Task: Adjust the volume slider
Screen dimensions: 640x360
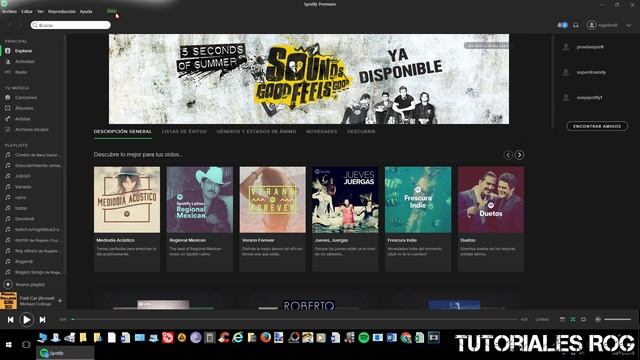Action: (x=618, y=319)
